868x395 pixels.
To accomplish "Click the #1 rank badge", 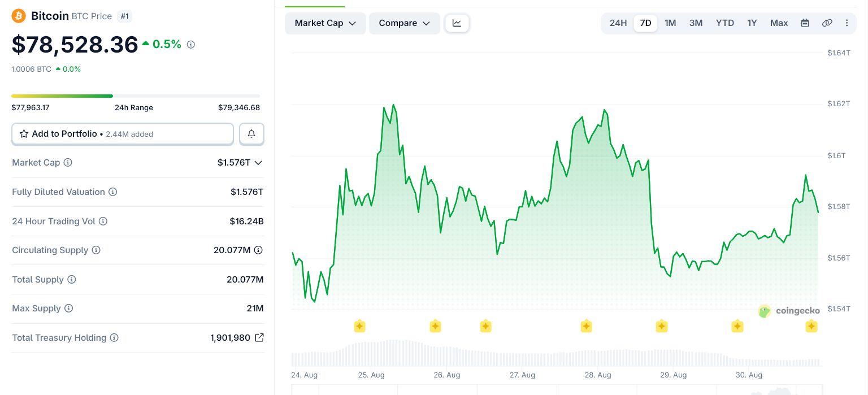I will pos(124,16).
